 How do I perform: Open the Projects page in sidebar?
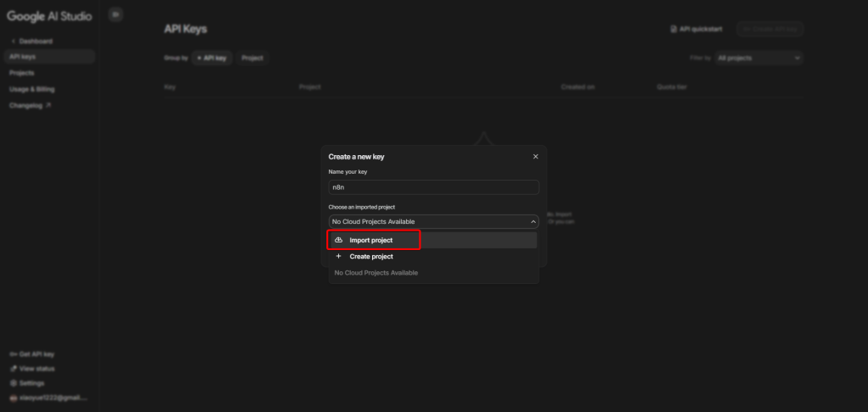pos(22,73)
